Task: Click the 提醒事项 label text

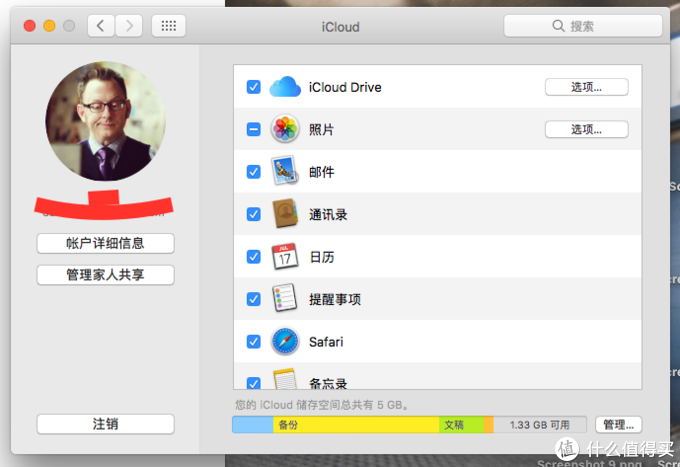Action: pyautogui.click(x=335, y=299)
